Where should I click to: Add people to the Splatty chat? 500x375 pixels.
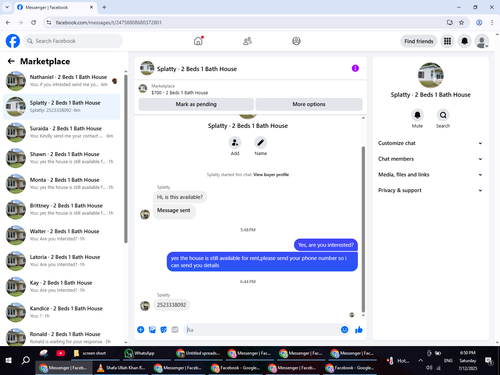(x=235, y=143)
